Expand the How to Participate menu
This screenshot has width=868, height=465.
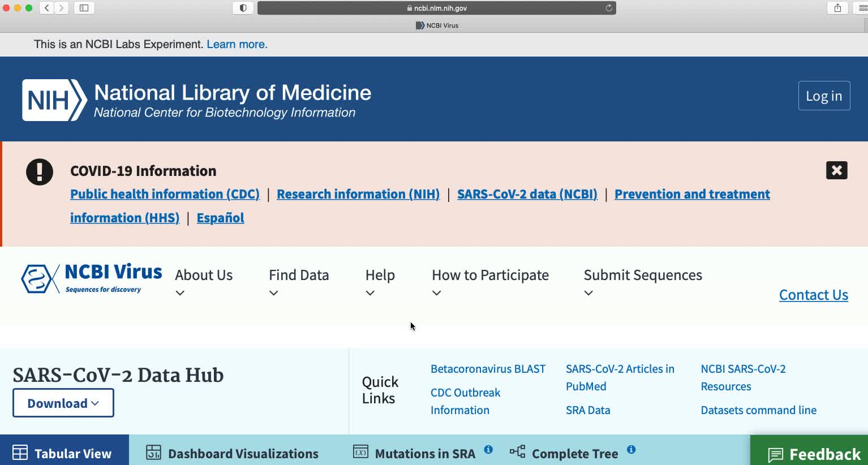tap(490, 283)
